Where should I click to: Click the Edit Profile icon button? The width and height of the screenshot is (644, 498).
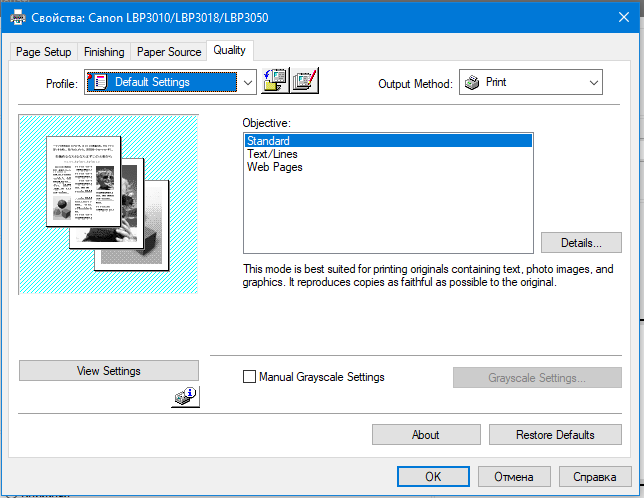point(304,81)
